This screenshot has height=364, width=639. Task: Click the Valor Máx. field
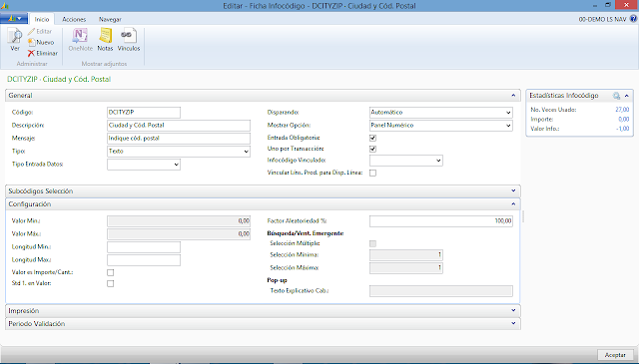pyautogui.click(x=179, y=234)
